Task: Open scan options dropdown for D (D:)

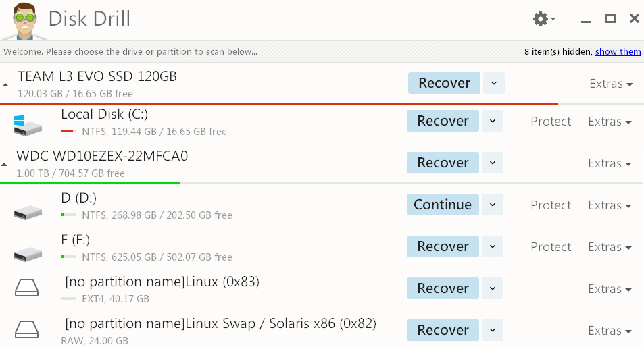Action: [x=493, y=205]
